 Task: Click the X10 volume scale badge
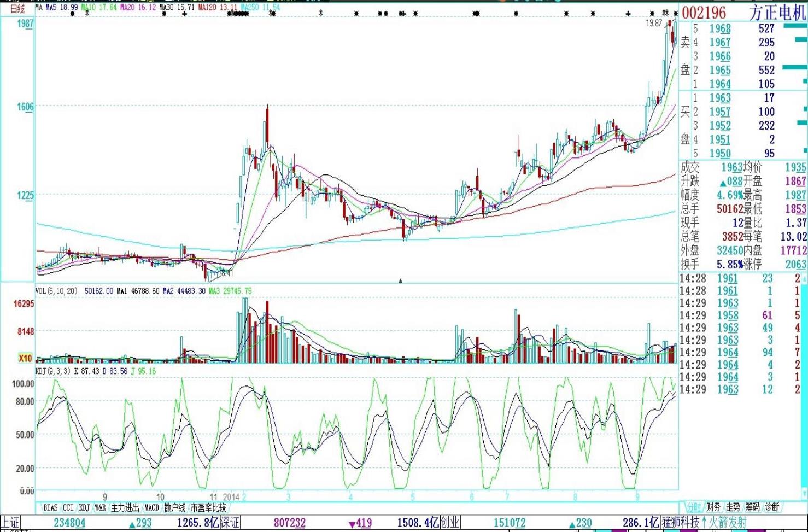25,358
